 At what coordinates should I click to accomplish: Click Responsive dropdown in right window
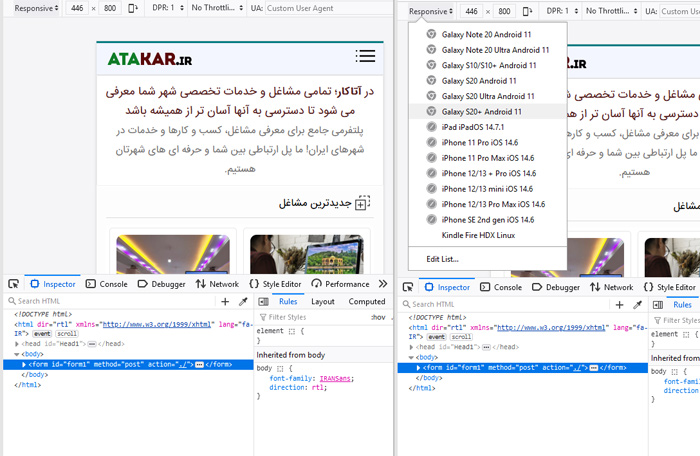(x=431, y=11)
